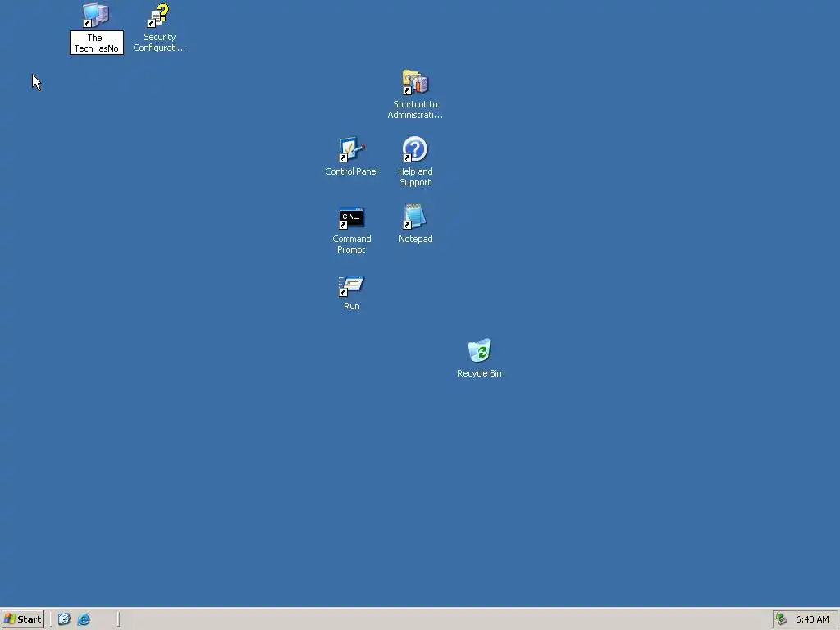Click the Show Desktop quick launch icon

click(x=64, y=619)
